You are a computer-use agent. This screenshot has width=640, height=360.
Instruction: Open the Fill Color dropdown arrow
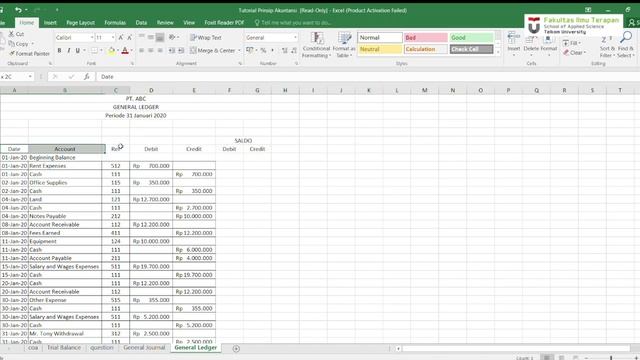[x=118, y=50]
